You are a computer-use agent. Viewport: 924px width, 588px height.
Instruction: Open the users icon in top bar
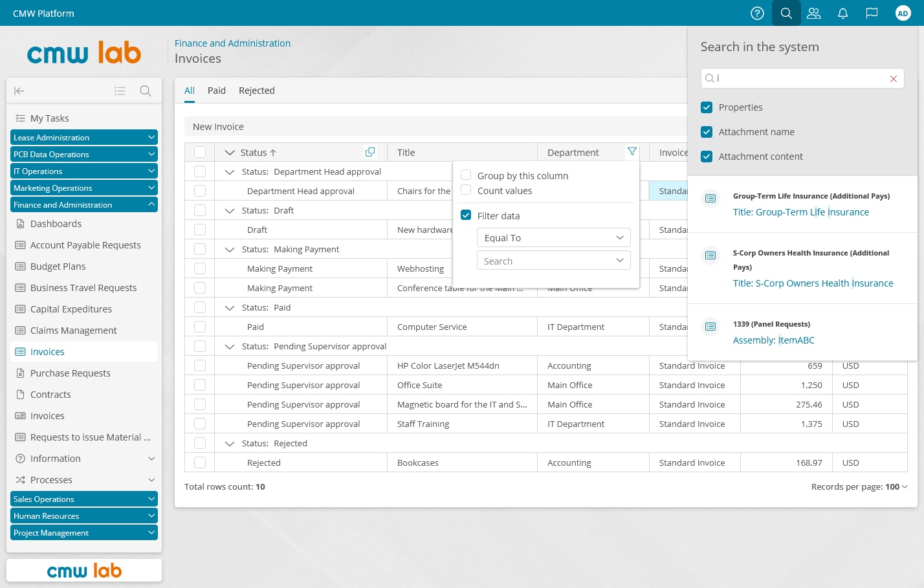click(814, 13)
